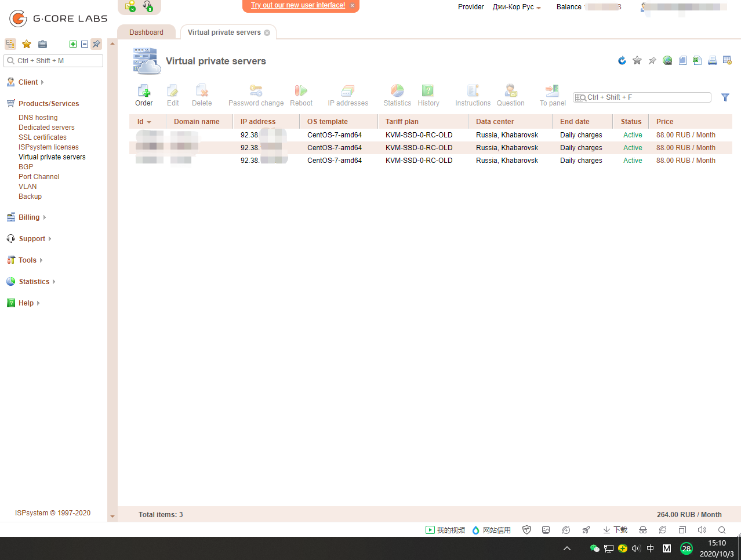
Task: Click Try out our new user interface link
Action: point(298,5)
